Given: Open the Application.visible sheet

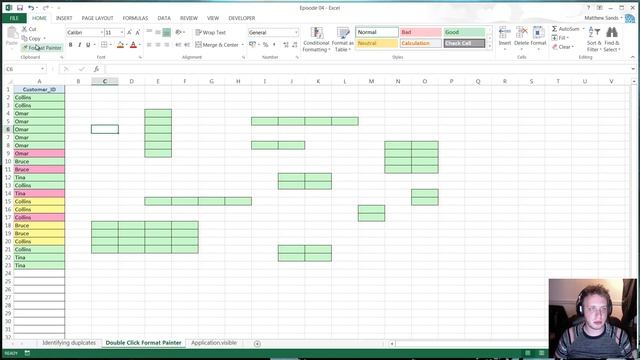Looking at the screenshot, I should (214, 343).
